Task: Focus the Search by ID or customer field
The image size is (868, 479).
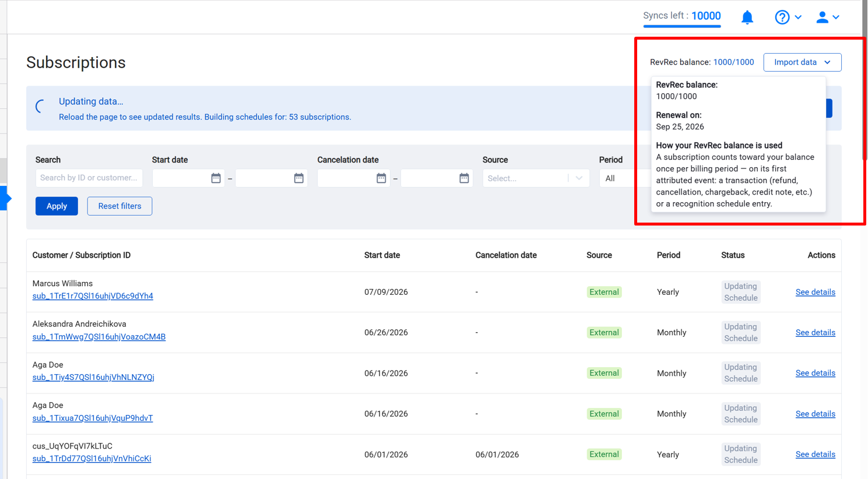Action: 89,178
